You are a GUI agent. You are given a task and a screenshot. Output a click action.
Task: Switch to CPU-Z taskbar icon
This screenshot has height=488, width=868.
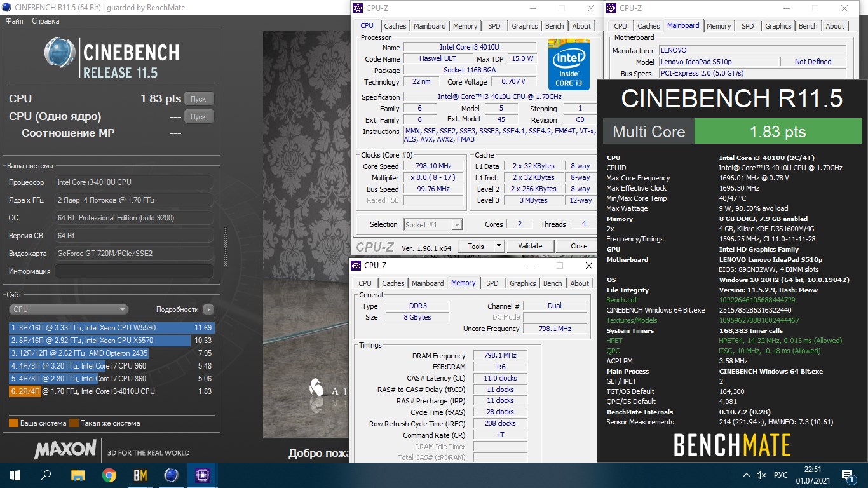click(x=202, y=475)
